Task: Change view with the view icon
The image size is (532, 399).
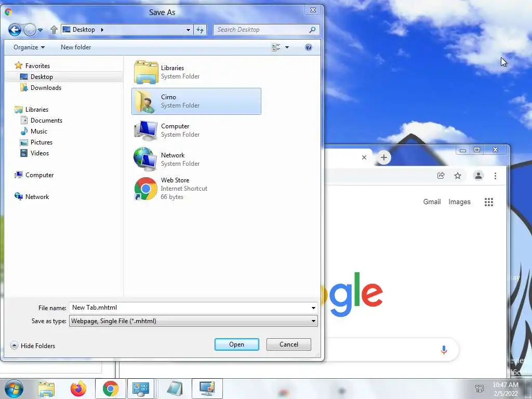Action: click(276, 47)
